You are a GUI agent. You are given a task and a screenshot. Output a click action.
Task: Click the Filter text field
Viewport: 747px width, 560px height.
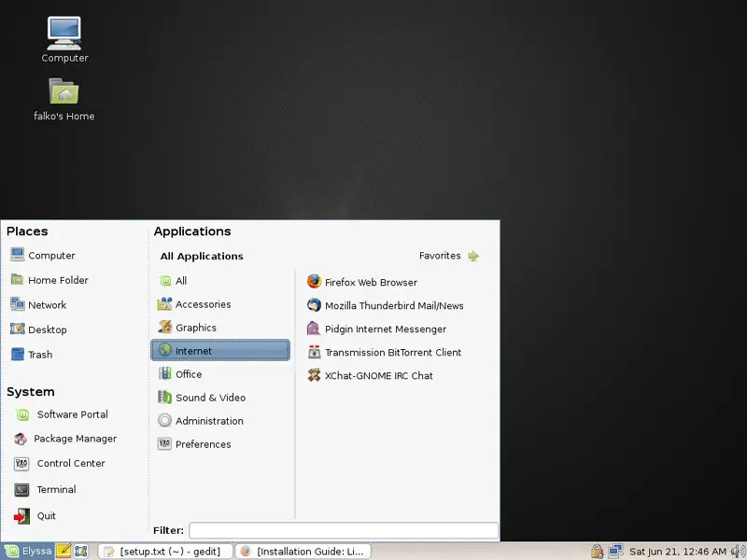tap(344, 530)
